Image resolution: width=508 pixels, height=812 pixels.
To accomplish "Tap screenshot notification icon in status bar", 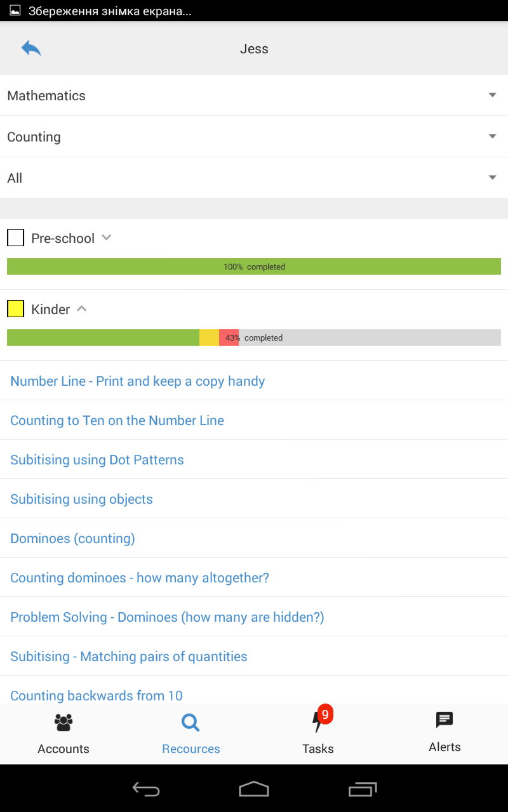I will tap(15, 11).
